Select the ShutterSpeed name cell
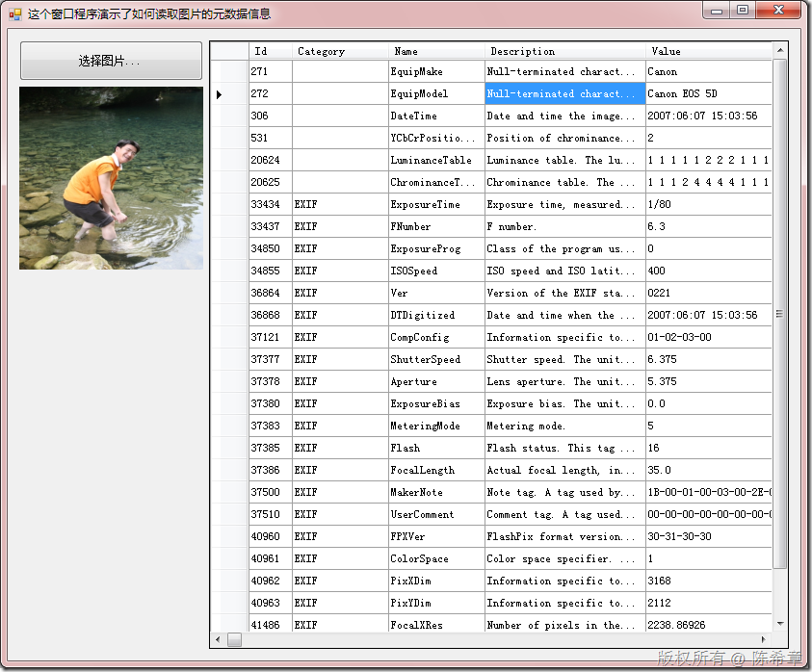The image size is (812, 672). point(436,359)
